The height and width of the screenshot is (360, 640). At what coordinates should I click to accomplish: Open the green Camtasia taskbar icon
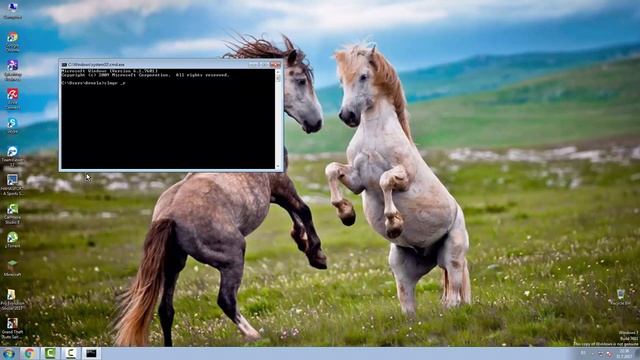(x=50, y=353)
